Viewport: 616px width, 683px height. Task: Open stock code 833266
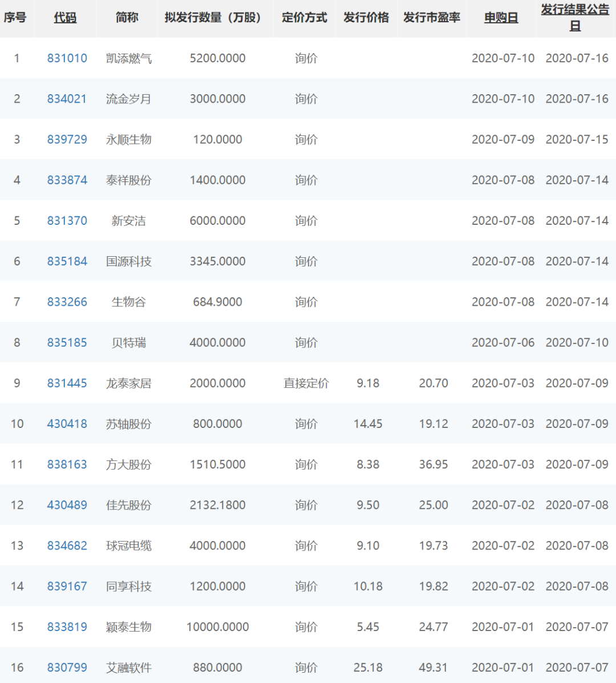67,302
